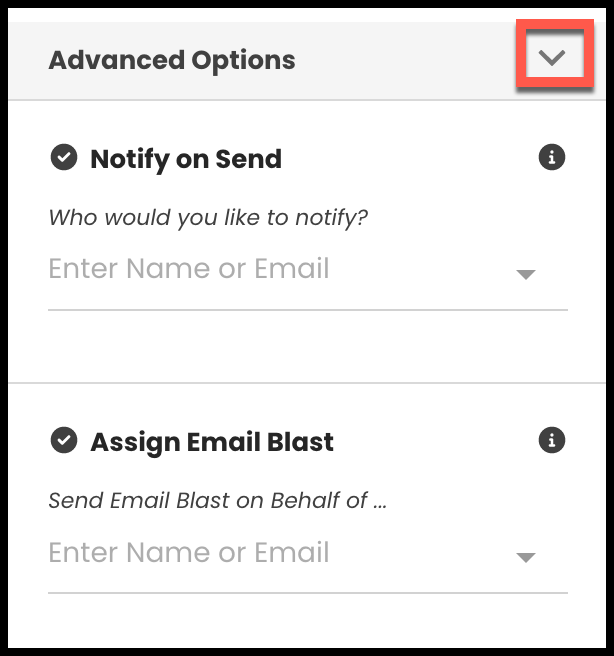Click underline beneath on-behalf-of field
The width and height of the screenshot is (614, 656).
tap(308, 593)
